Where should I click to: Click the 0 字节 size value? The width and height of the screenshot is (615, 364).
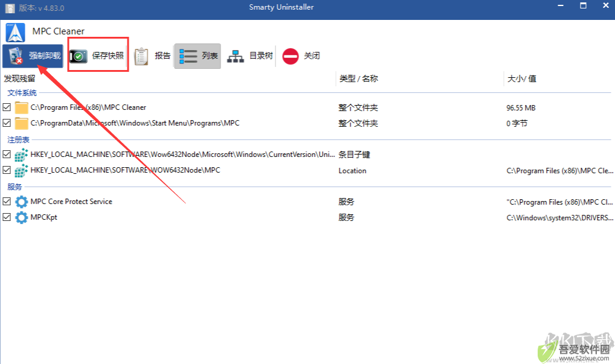(517, 123)
